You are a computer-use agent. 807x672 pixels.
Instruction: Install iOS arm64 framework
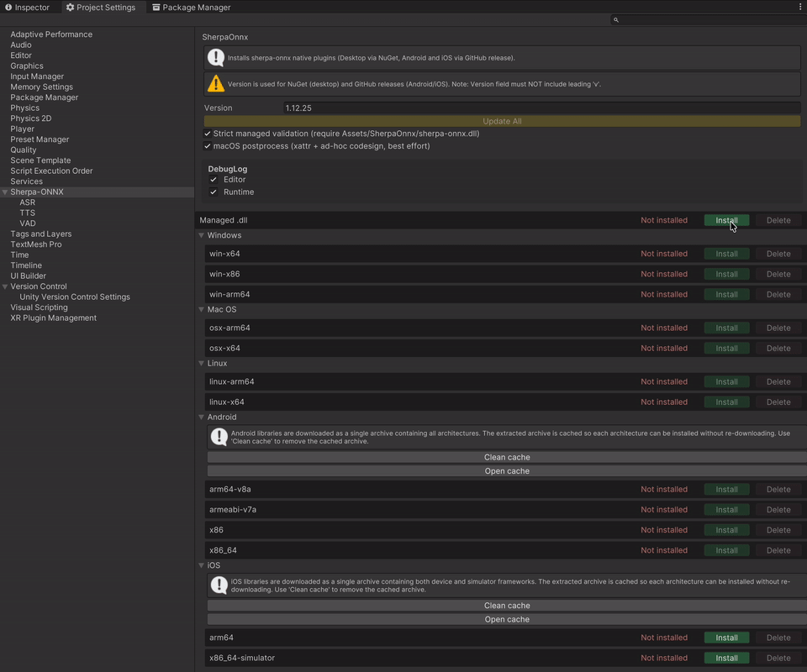click(726, 638)
